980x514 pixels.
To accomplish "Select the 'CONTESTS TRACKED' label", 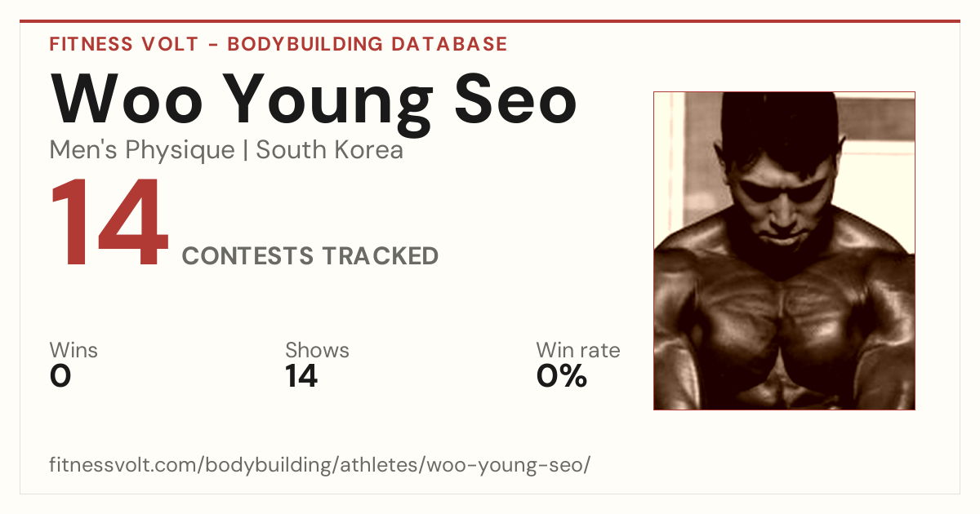I will pos(310,256).
